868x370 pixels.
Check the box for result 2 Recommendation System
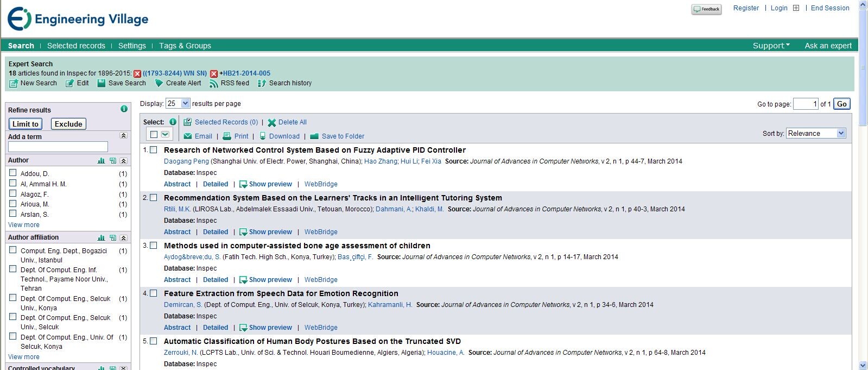[154, 198]
